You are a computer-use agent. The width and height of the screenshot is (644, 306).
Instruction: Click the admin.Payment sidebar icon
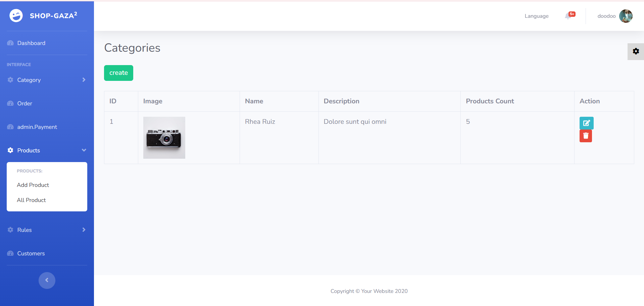pyautogui.click(x=10, y=127)
